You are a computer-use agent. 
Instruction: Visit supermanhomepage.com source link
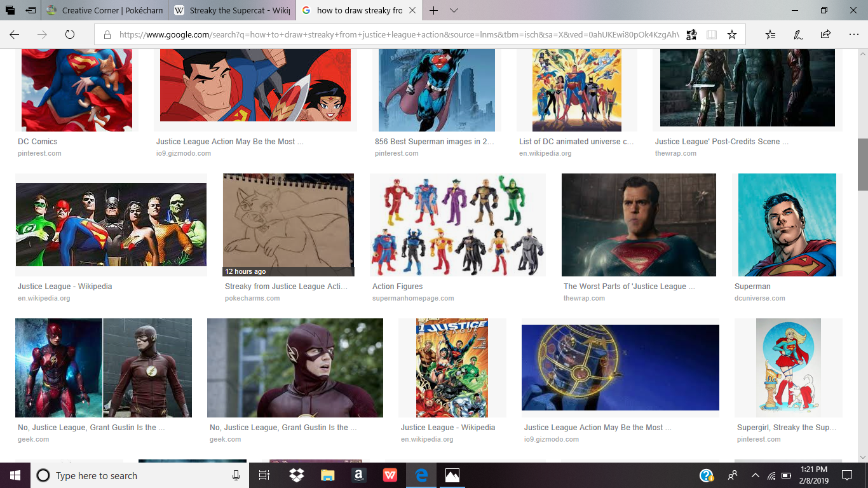pyautogui.click(x=413, y=298)
